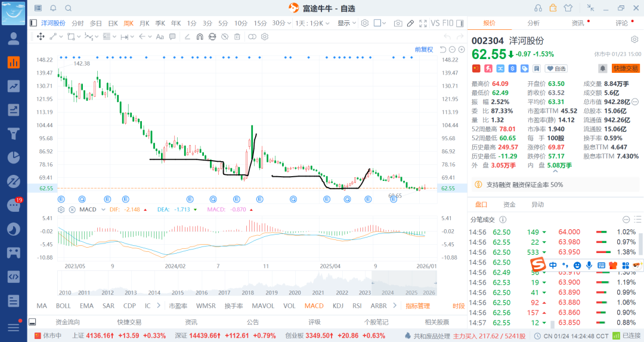Open the customer service headset icon

538,8
